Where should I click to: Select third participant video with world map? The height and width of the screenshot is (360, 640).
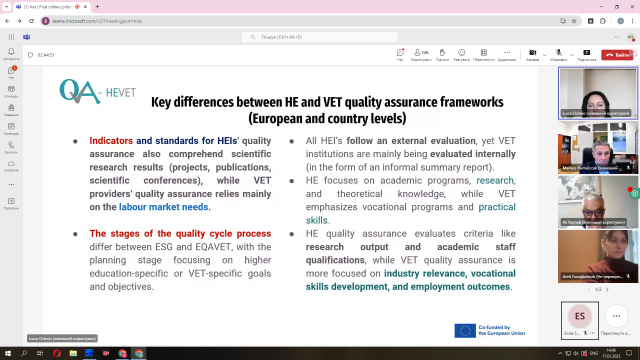tap(598, 202)
